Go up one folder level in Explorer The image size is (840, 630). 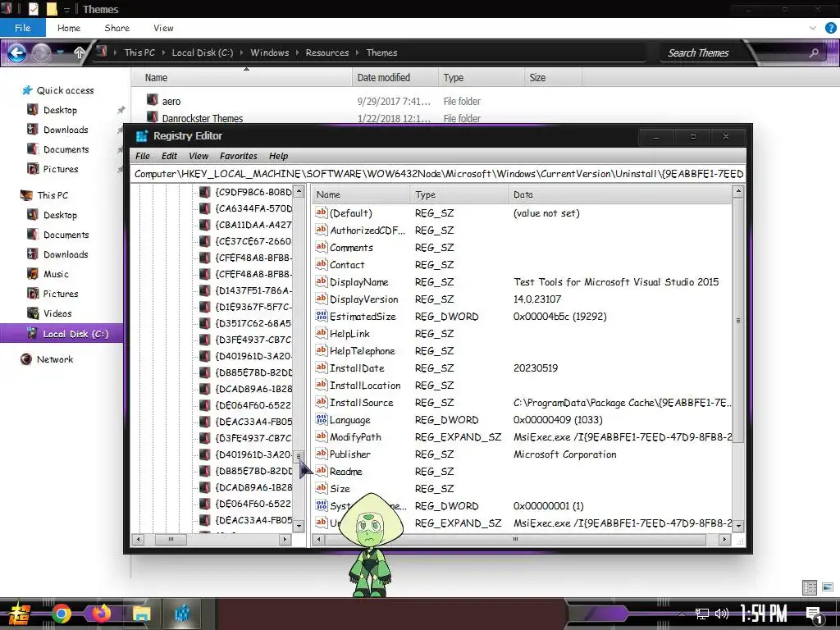[80, 52]
